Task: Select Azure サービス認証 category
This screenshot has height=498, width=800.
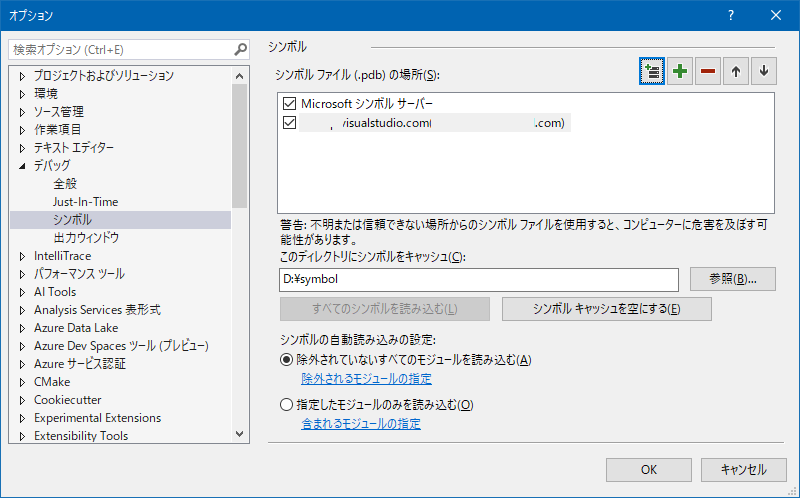Action: [80, 364]
